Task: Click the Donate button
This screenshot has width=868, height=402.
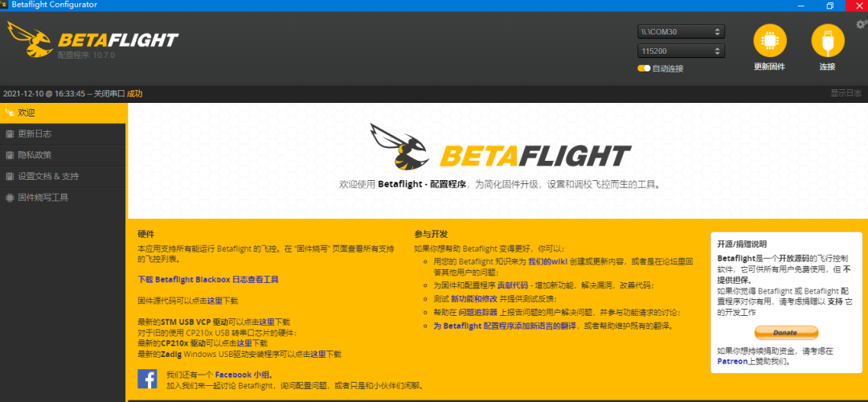Action: coord(786,333)
